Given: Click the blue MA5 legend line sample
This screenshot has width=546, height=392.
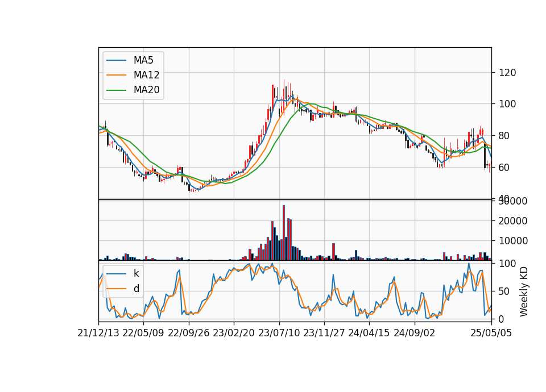Looking at the screenshot, I should point(116,60).
